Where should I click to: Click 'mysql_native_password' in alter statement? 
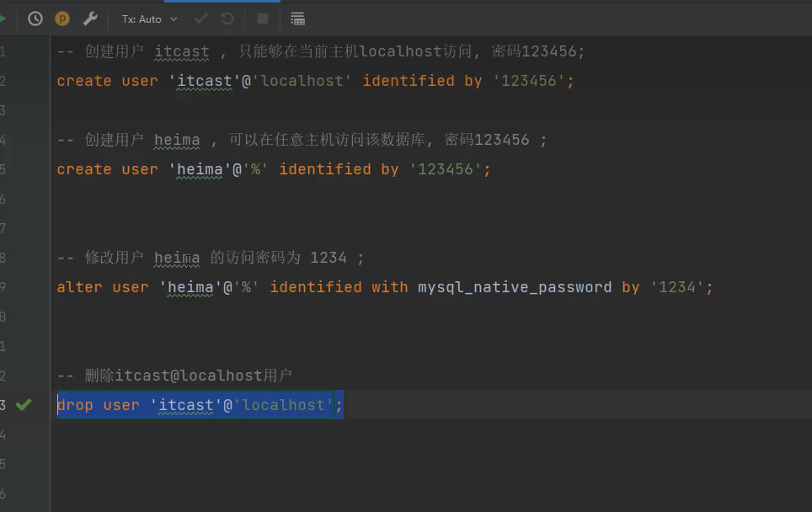click(515, 288)
